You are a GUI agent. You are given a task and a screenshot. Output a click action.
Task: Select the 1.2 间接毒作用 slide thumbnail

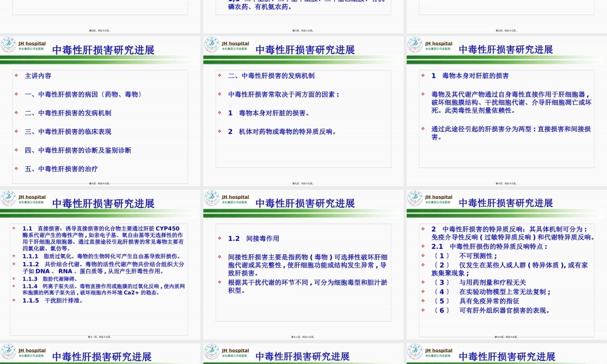coord(303,265)
